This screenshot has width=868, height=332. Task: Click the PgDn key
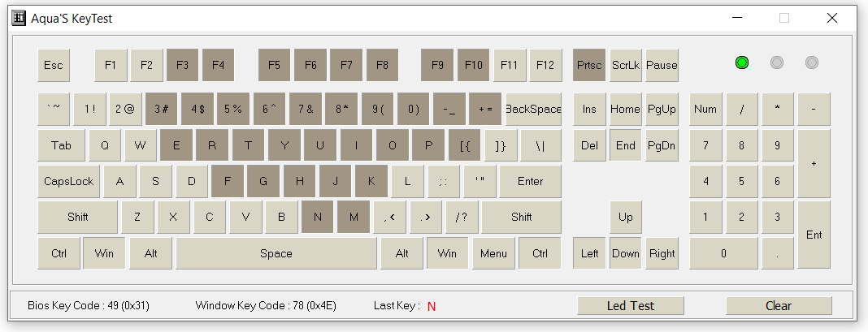(x=662, y=145)
